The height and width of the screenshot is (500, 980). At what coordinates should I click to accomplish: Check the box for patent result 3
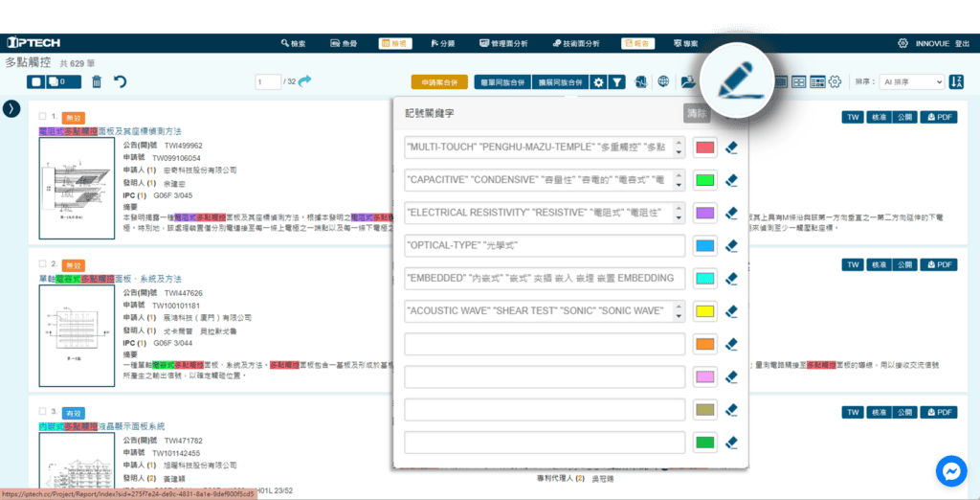coord(42,411)
